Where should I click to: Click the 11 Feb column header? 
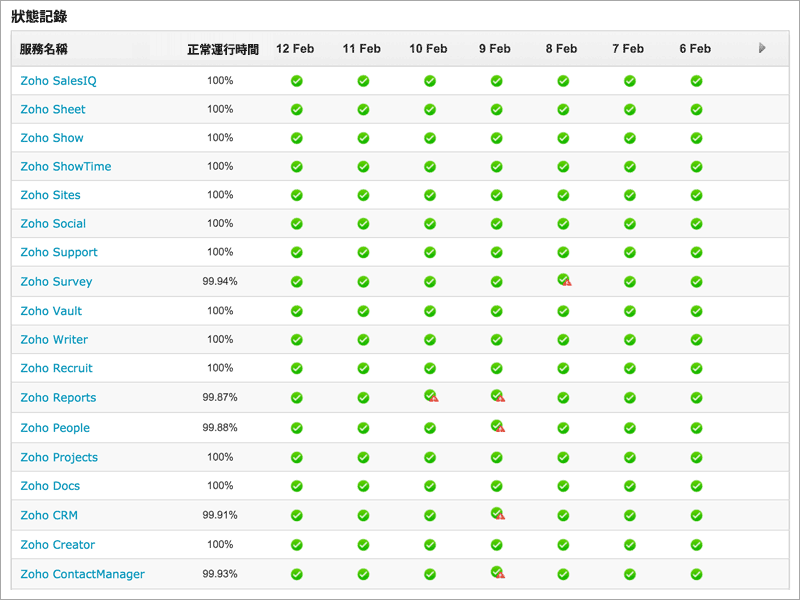tap(362, 48)
